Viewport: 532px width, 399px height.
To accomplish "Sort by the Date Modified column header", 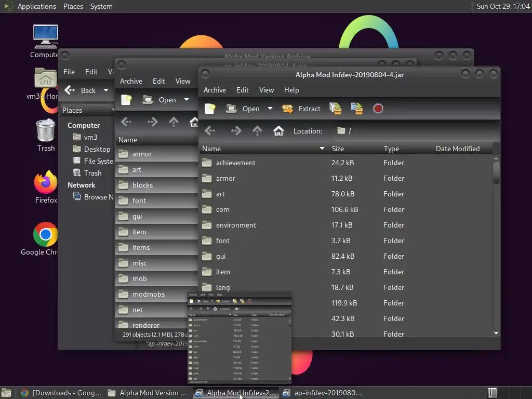I will click(462, 149).
